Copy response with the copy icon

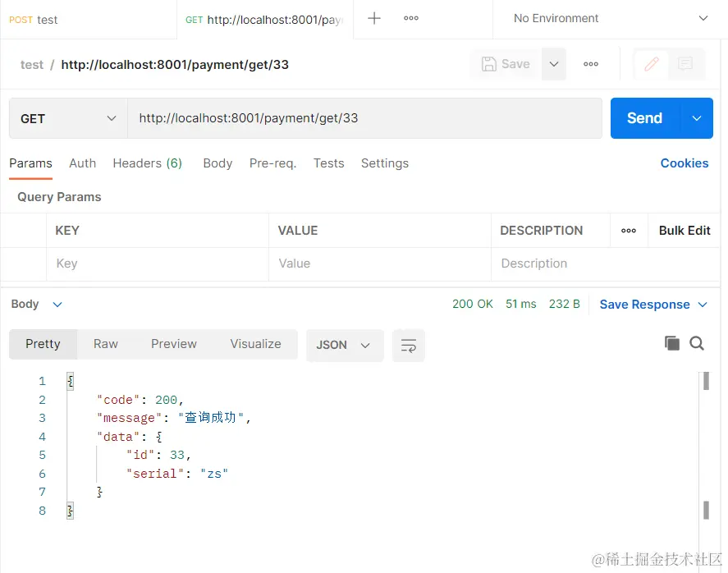(672, 344)
